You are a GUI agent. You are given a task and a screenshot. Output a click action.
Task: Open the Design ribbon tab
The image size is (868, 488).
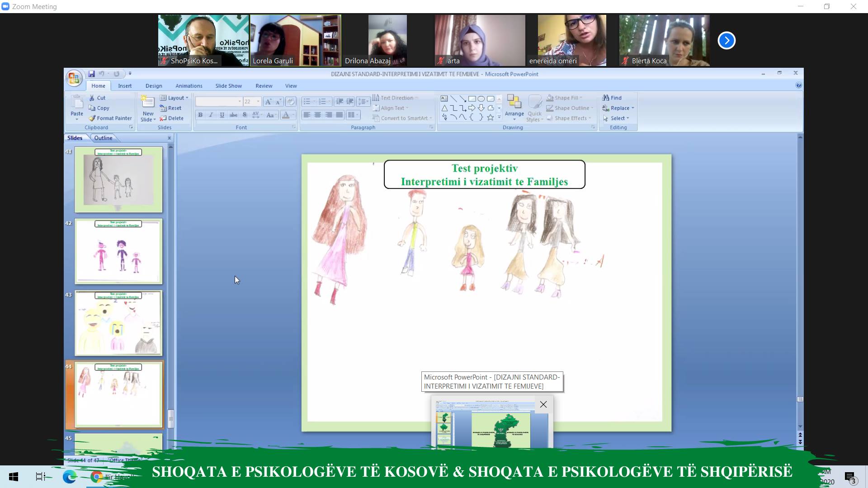154,86
